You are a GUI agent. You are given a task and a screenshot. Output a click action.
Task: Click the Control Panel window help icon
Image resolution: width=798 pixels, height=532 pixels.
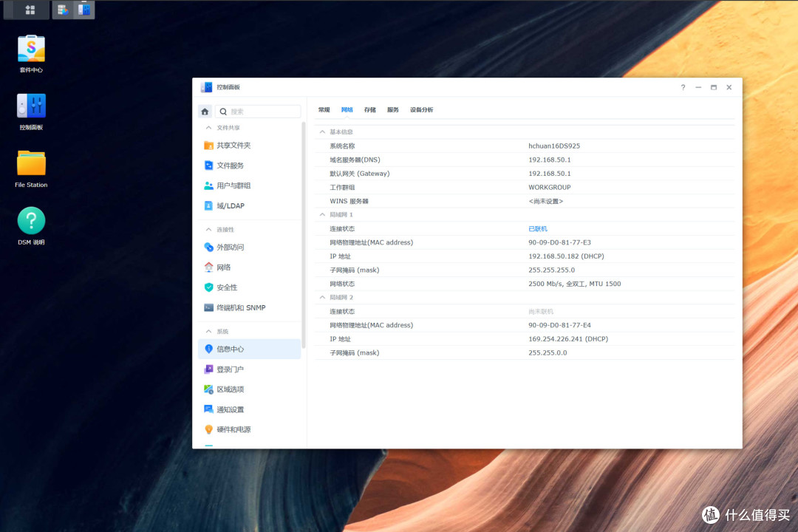pyautogui.click(x=683, y=88)
